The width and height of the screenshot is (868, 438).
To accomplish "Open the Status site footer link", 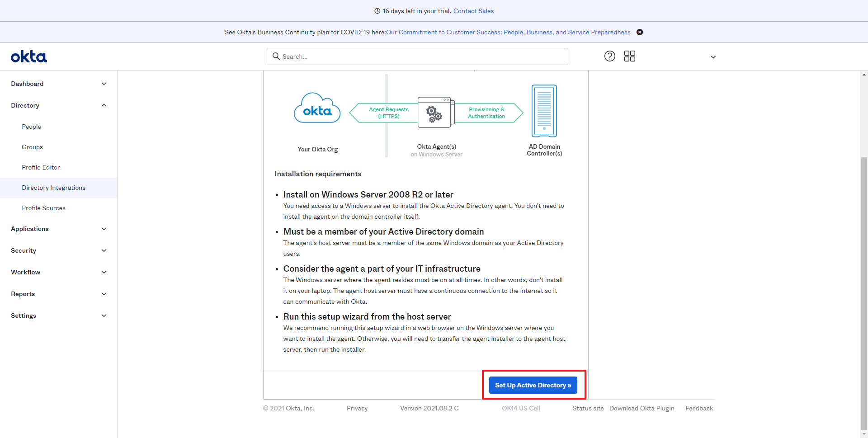I will (x=588, y=408).
